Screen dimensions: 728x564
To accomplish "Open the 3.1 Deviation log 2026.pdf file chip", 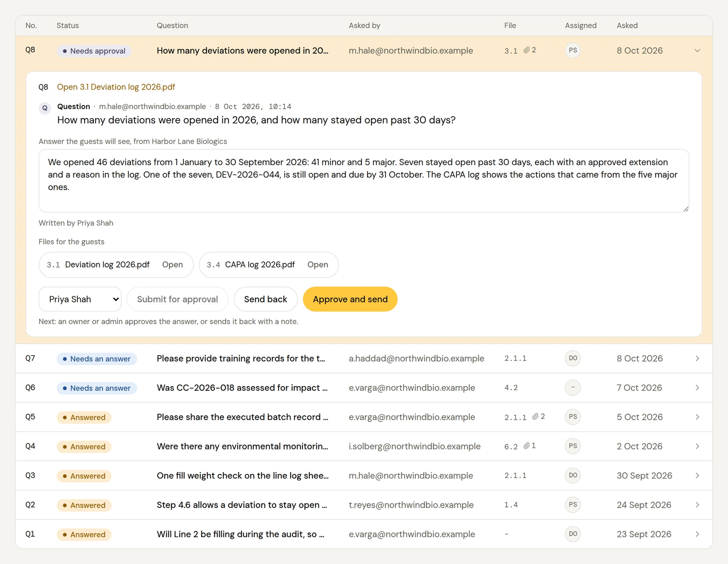I will point(116,265).
